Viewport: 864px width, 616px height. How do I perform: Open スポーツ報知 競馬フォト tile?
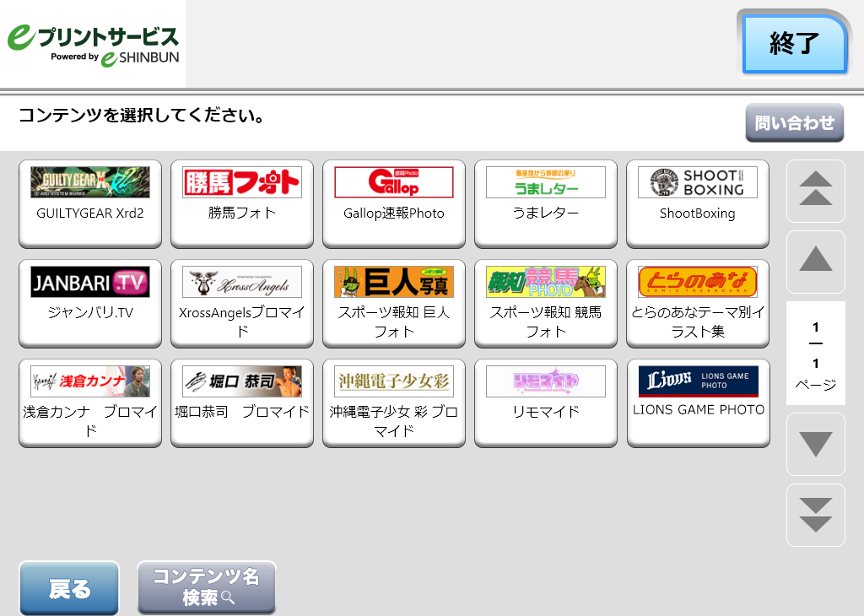point(546,304)
